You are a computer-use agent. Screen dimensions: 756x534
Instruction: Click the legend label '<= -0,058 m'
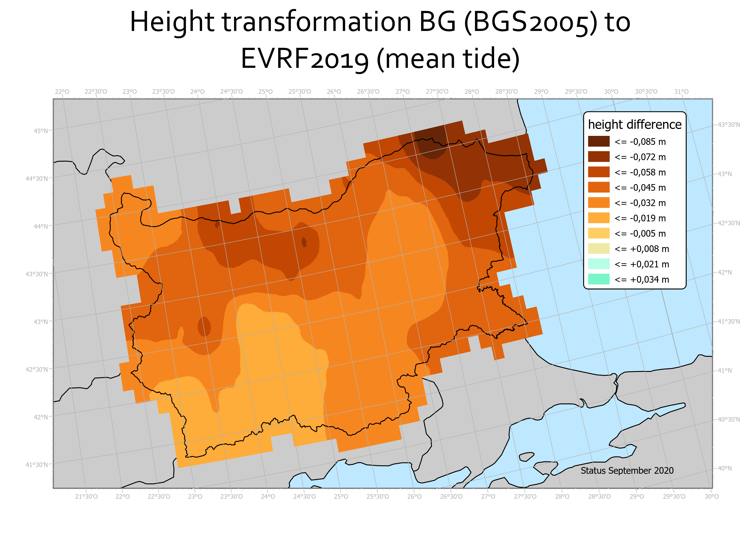click(x=640, y=172)
